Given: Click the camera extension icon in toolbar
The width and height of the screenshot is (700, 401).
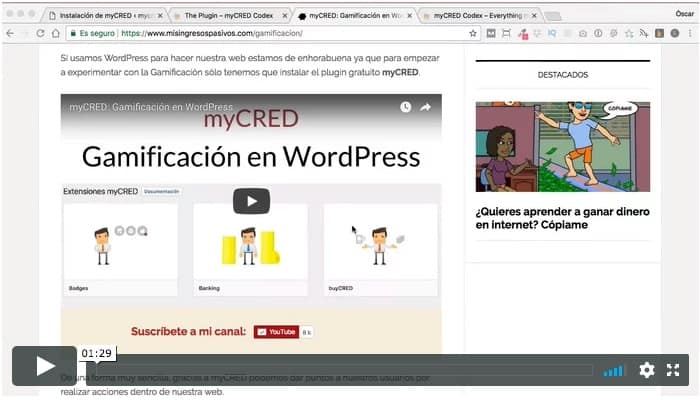Looking at the screenshot, I should click(x=583, y=33).
